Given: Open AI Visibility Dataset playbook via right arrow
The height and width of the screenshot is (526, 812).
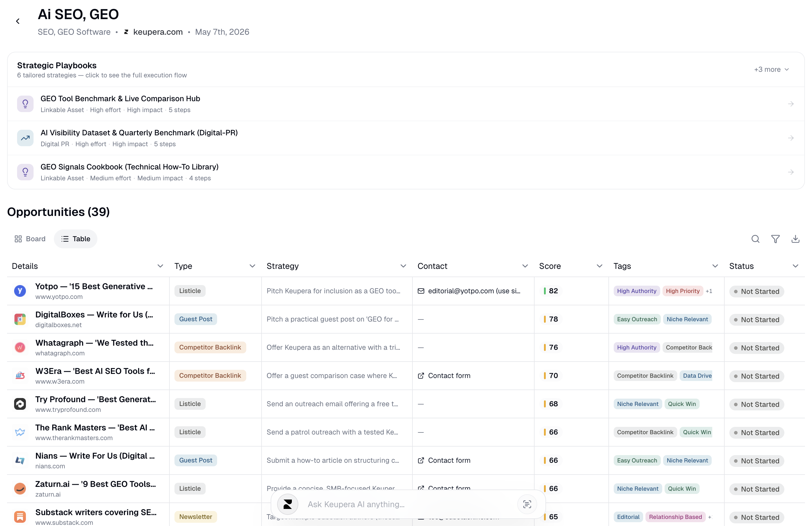Looking at the screenshot, I should coord(791,138).
